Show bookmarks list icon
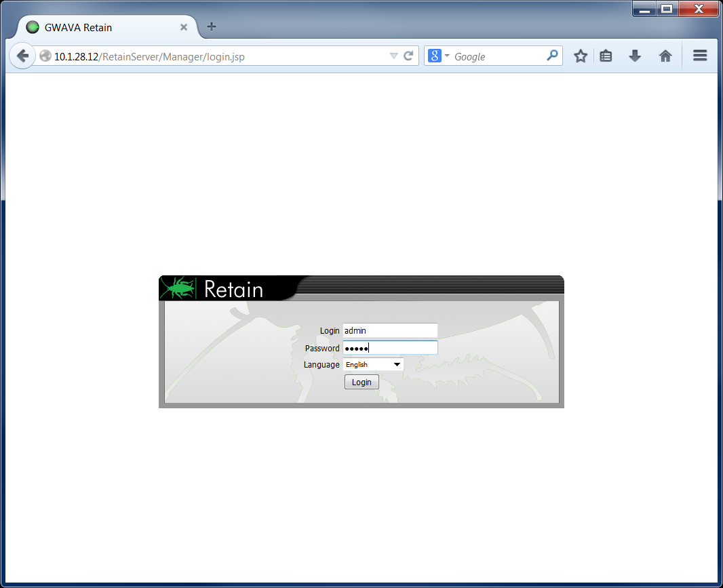Image resolution: width=723 pixels, height=588 pixels. (x=606, y=56)
